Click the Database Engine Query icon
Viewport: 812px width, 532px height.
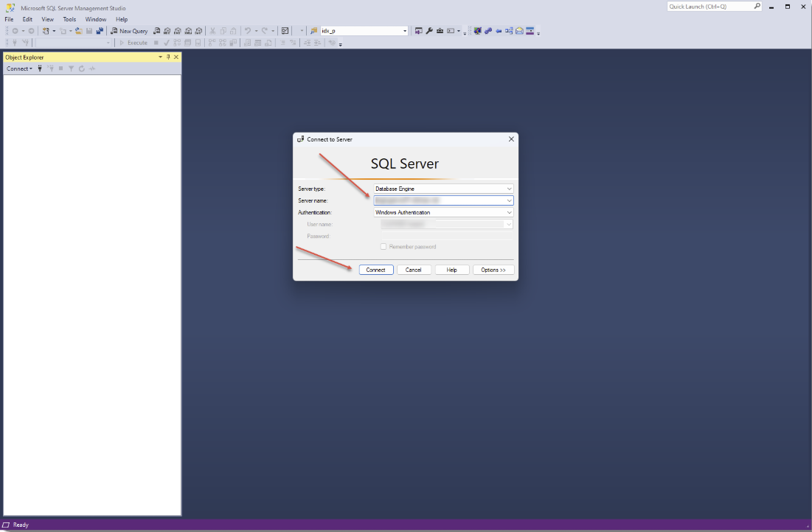156,31
